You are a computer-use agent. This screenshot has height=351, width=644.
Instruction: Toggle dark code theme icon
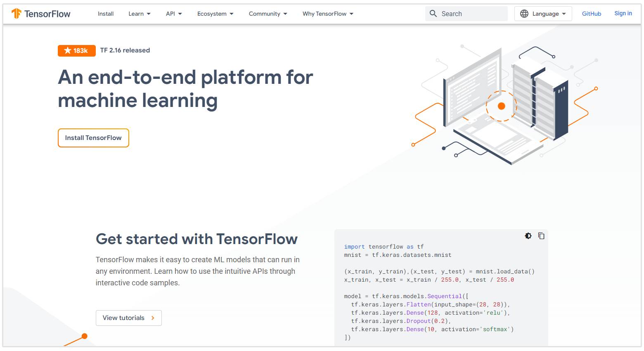[528, 236]
